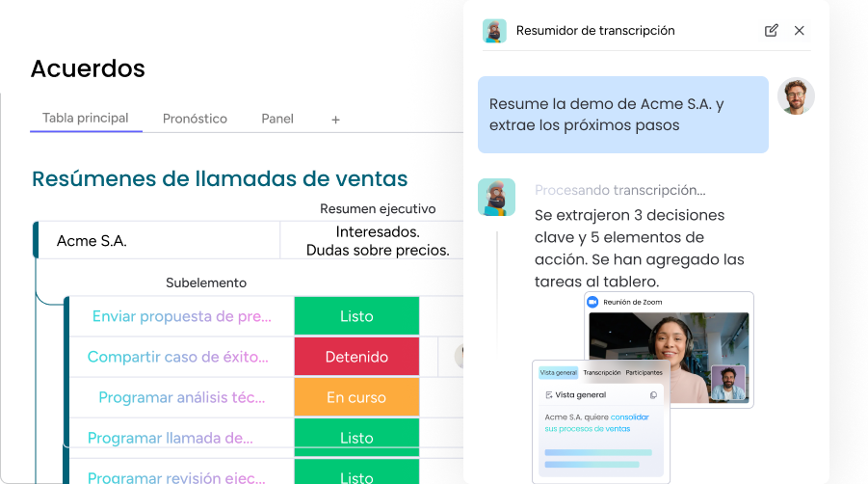Click the user profile photo beside message
Screen dimensions: 868x484
click(x=796, y=96)
